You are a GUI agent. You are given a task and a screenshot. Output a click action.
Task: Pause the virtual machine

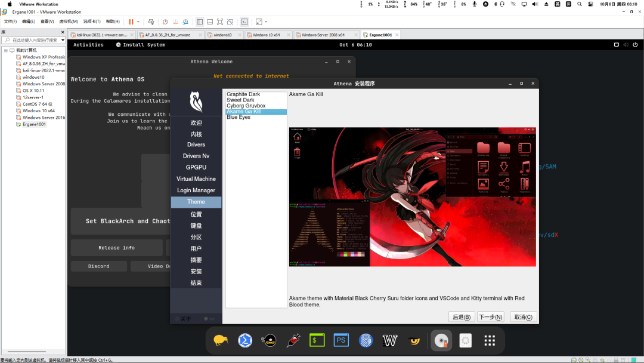tap(131, 21)
